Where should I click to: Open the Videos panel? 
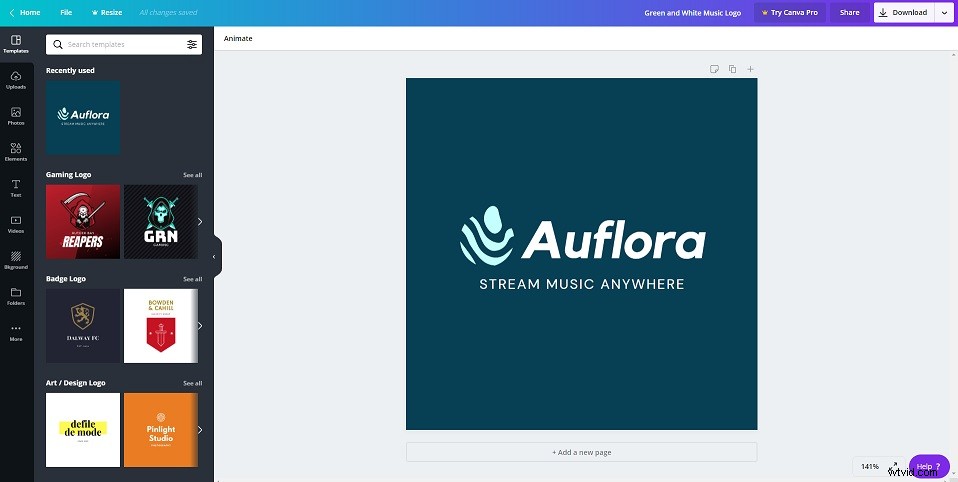[16, 224]
